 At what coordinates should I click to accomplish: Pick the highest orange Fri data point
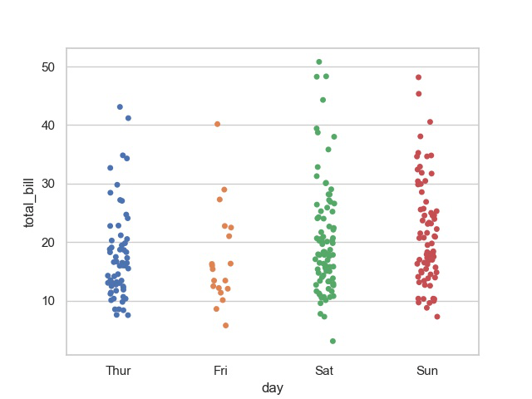(x=218, y=124)
